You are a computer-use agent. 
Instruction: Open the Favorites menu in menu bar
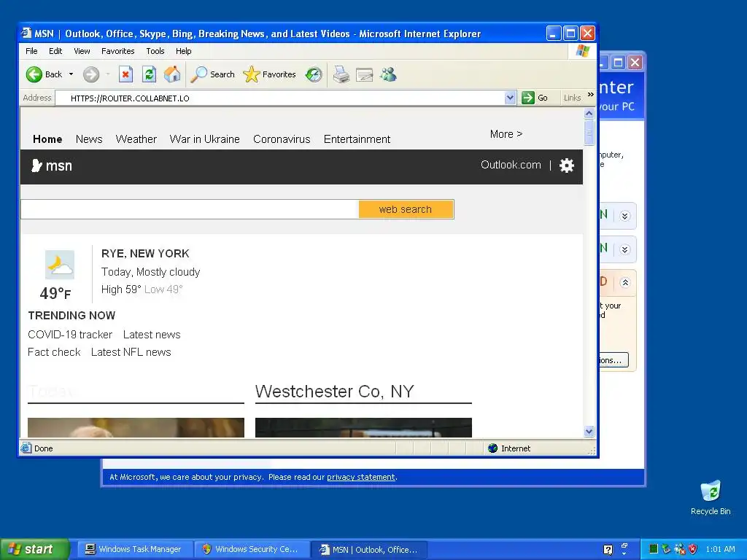[117, 51]
